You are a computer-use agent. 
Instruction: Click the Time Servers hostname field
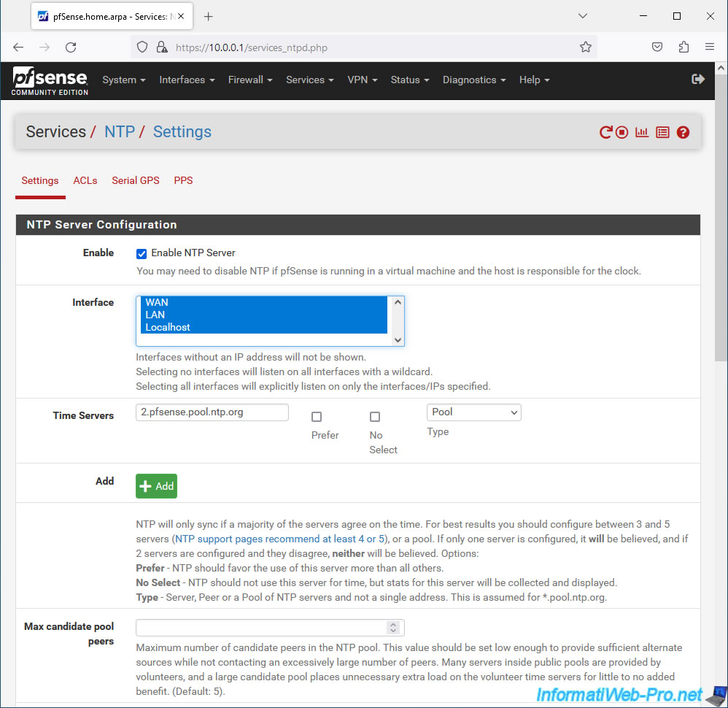[x=212, y=412]
